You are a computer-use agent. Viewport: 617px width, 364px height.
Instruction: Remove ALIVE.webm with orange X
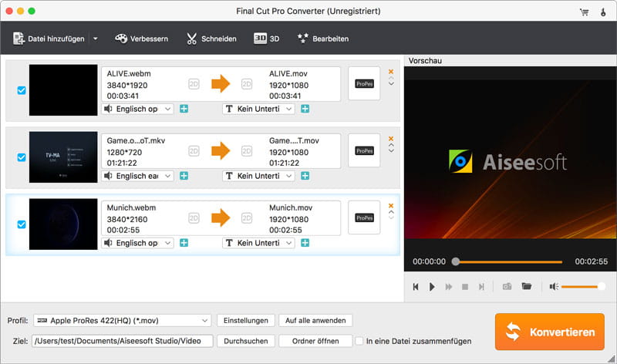click(x=391, y=72)
